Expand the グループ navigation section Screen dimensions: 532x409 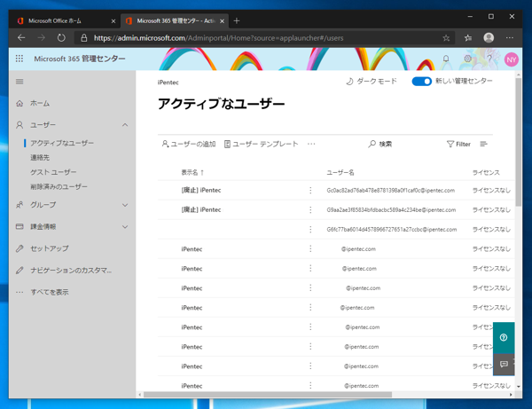click(125, 205)
